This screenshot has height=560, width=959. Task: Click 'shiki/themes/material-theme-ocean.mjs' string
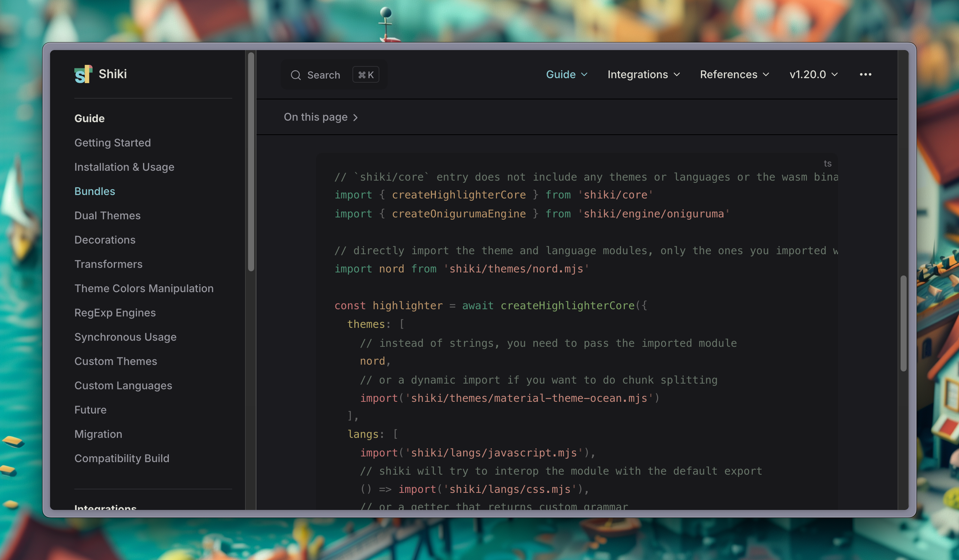coord(529,398)
